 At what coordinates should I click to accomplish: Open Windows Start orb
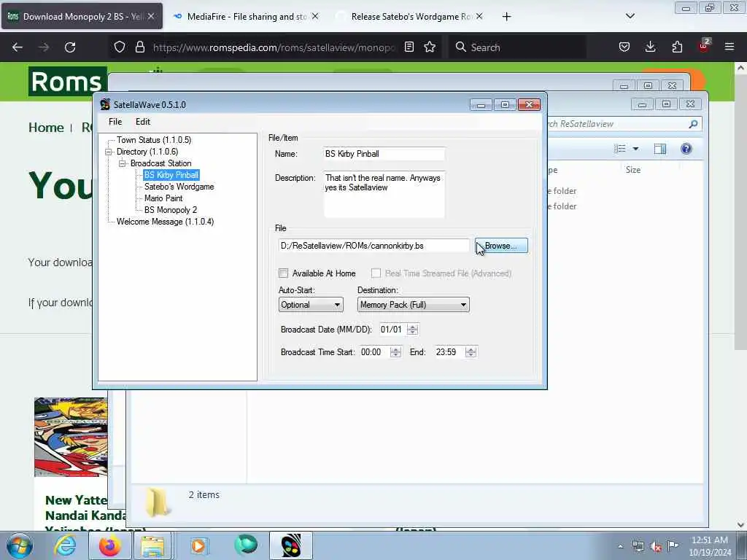(20, 545)
